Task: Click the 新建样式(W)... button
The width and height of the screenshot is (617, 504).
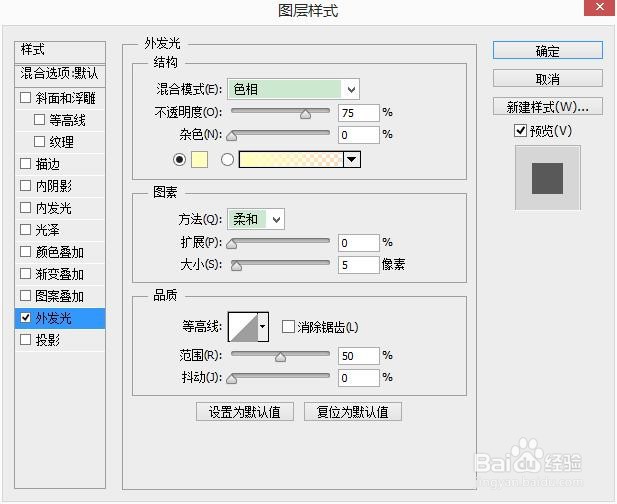Action: point(547,107)
